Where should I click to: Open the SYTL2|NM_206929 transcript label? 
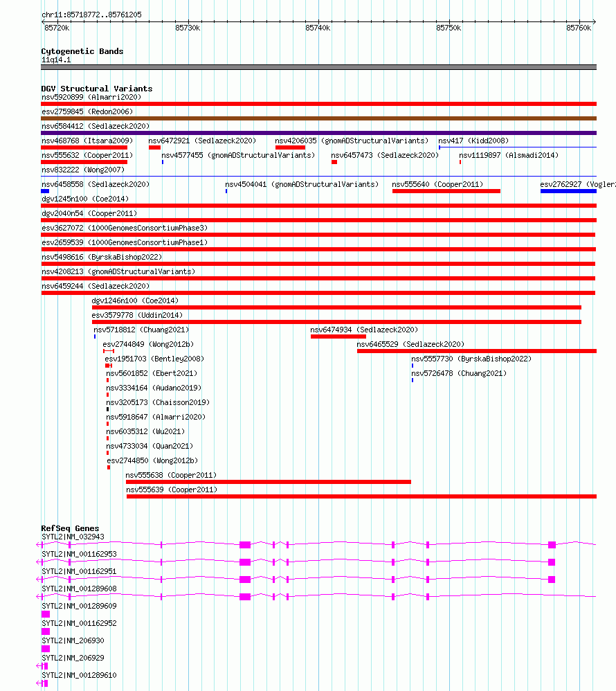coord(73,658)
